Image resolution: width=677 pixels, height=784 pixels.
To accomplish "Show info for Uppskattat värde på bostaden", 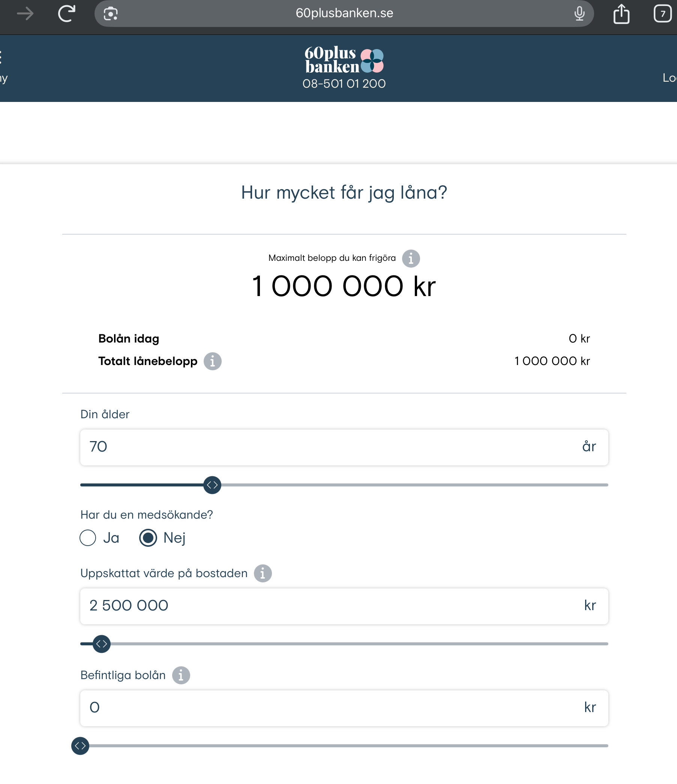I will coord(263,573).
